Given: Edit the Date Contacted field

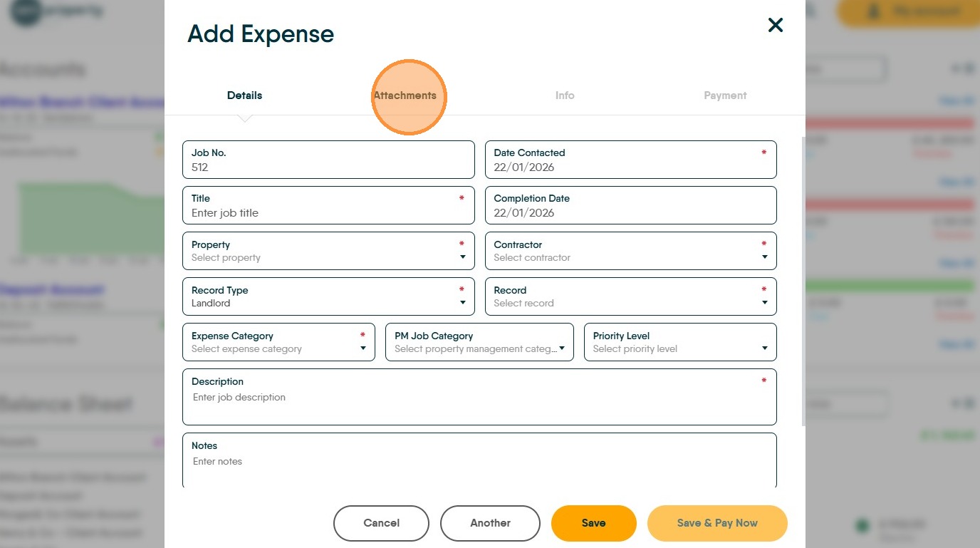Looking at the screenshot, I should [630, 167].
